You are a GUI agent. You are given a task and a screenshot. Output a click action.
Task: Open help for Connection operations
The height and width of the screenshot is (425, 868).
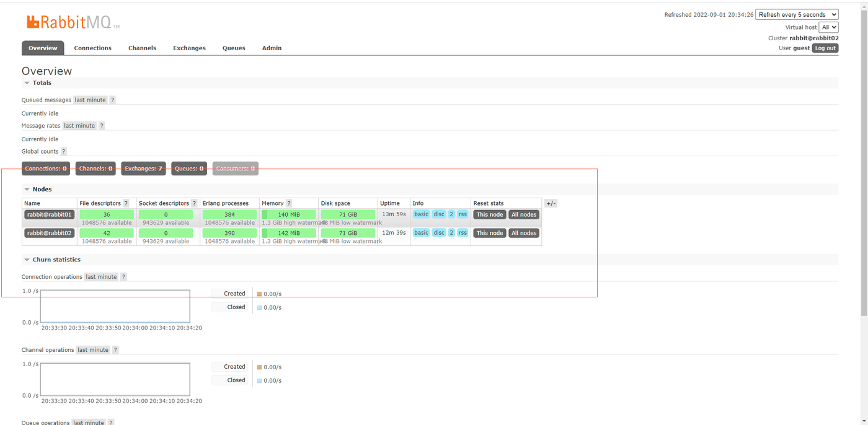[123, 277]
